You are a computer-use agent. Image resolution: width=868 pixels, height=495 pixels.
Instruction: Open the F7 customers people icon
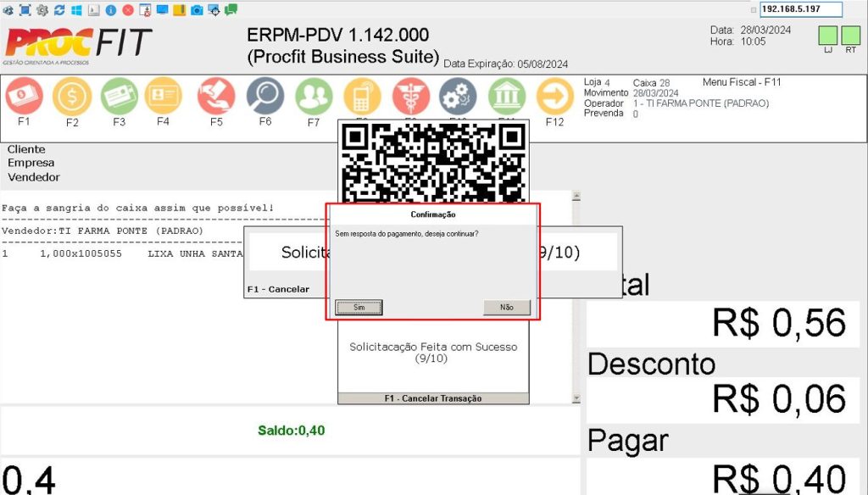[314, 97]
